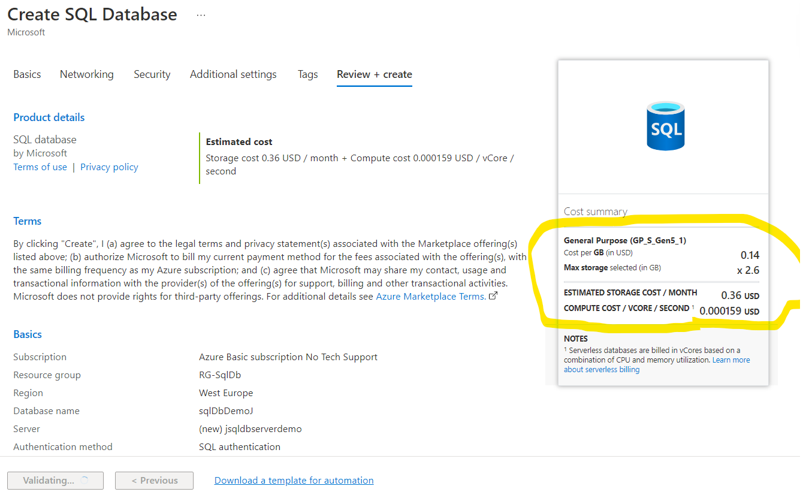The width and height of the screenshot is (812, 504).
Task: Click the ESTIMATED STORAGE COST / MONTH label
Action: (x=630, y=292)
